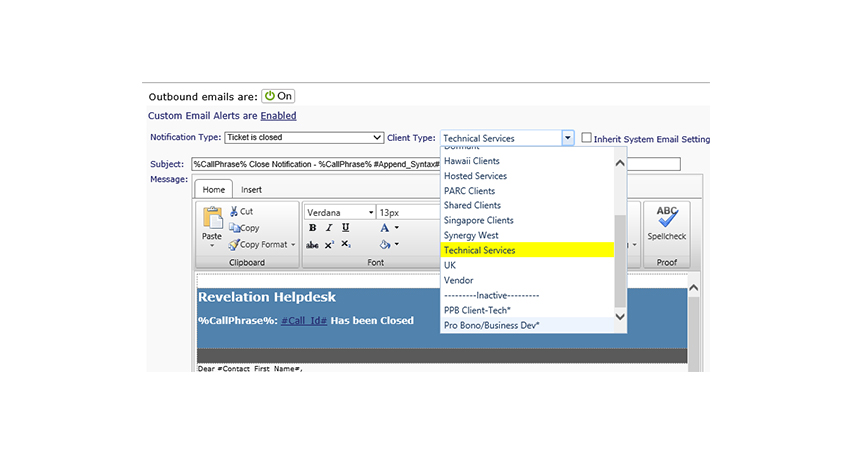Open the font color picker

tap(390, 228)
